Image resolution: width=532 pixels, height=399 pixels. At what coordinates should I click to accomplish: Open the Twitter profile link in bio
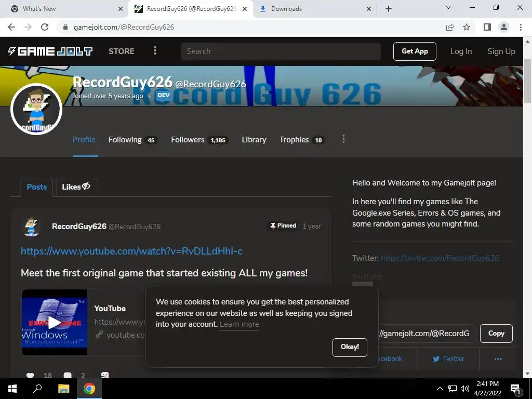440,258
